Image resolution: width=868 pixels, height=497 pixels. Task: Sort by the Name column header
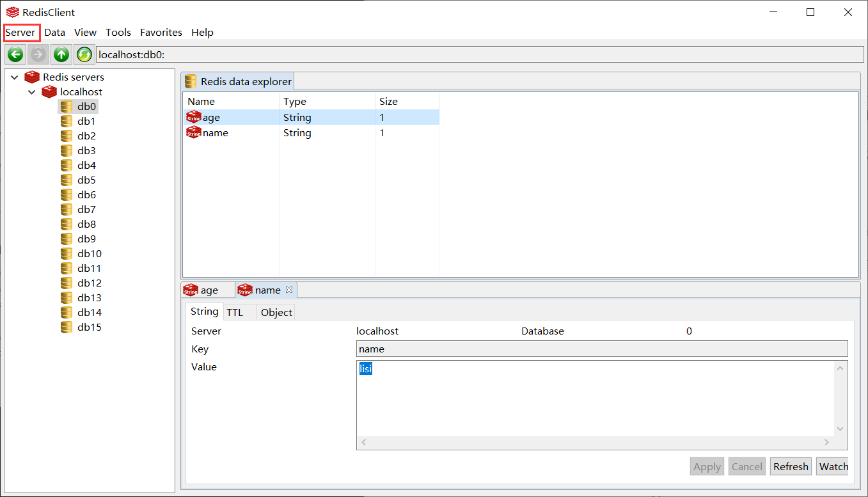[231, 101]
